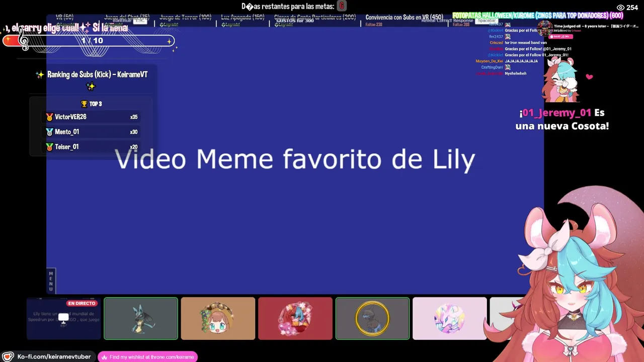Open the vertical MENU tab
Image resolution: width=644 pixels, height=362 pixels.
point(51,281)
